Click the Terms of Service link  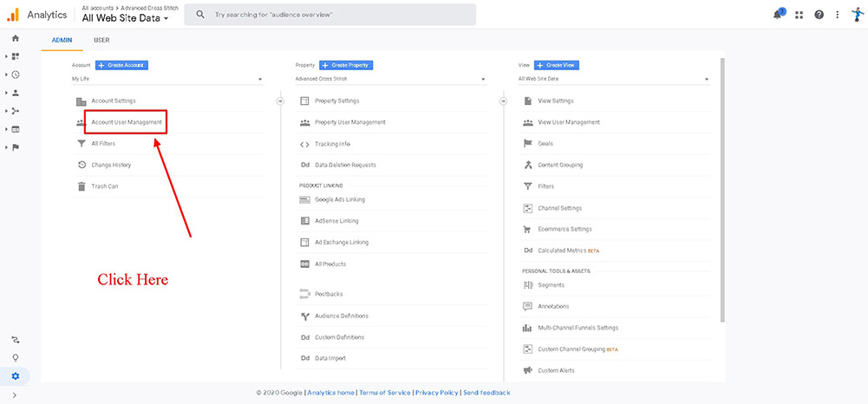pos(385,393)
